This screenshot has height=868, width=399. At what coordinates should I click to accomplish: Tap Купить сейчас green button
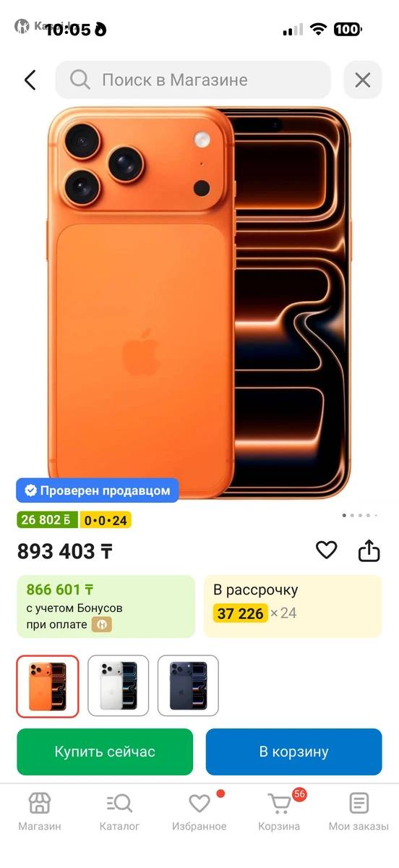coord(105,752)
